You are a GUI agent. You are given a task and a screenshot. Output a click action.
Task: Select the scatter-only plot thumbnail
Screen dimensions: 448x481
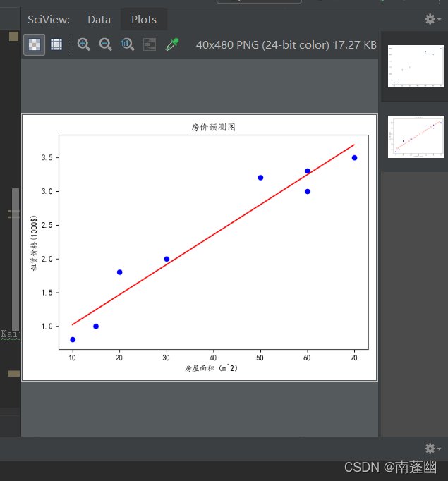coord(416,66)
